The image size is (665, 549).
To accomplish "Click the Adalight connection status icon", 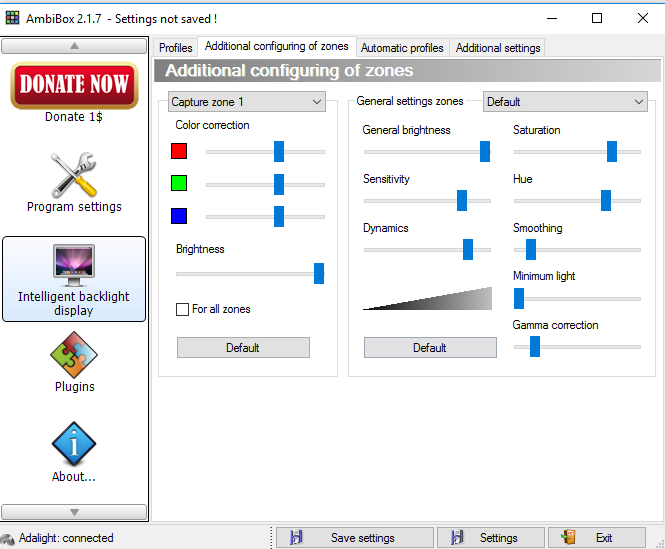I will click(8, 538).
